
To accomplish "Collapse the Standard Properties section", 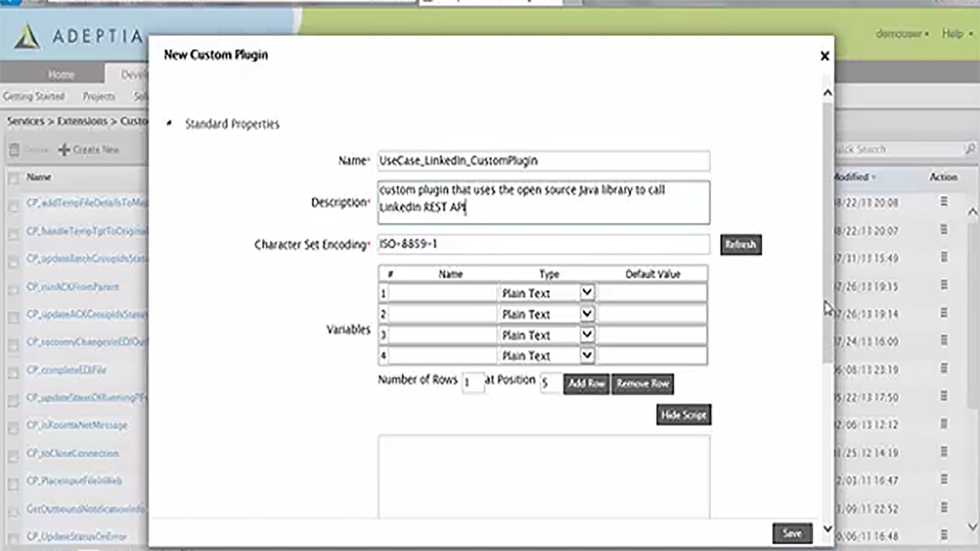I will (169, 123).
